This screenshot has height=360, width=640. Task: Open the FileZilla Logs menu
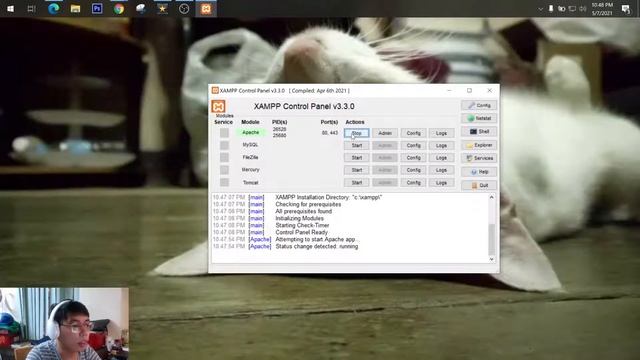click(442, 158)
